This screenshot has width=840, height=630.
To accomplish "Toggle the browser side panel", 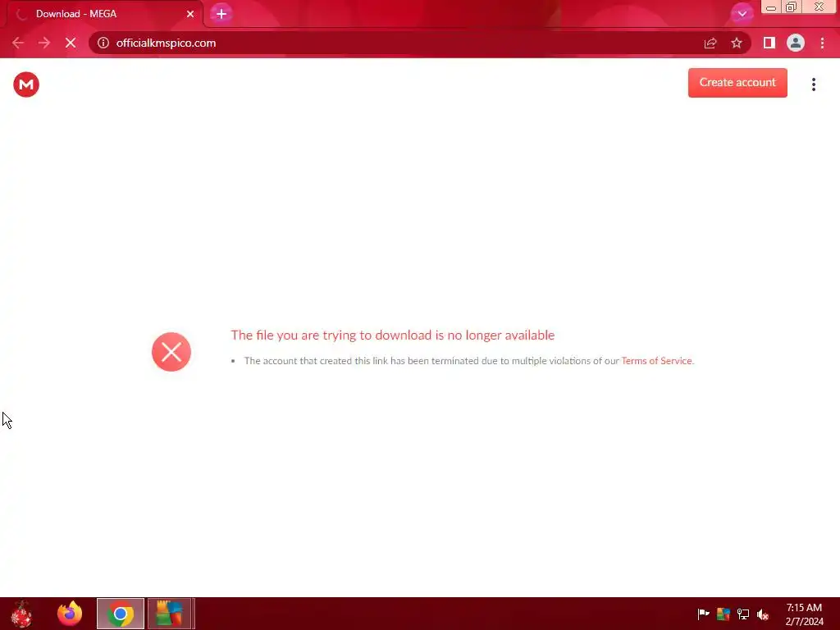I will pyautogui.click(x=769, y=43).
